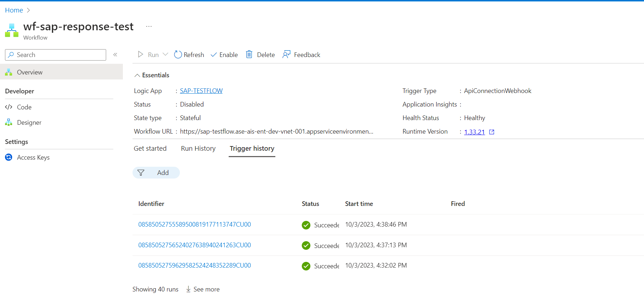Click success icon for 4:32:02 PM trigger
This screenshot has height=300, width=644.
[306, 266]
